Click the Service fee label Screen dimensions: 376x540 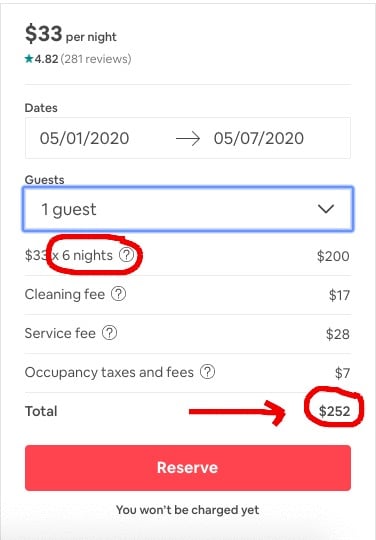coord(60,333)
